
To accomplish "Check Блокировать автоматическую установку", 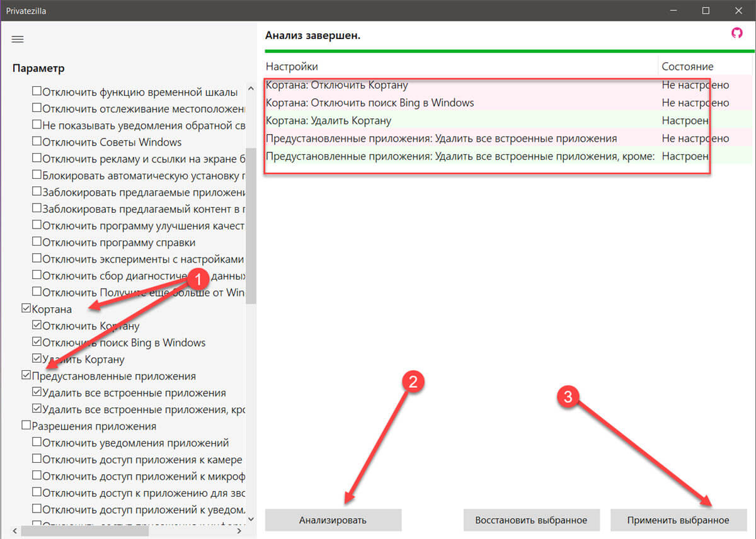I will (37, 175).
